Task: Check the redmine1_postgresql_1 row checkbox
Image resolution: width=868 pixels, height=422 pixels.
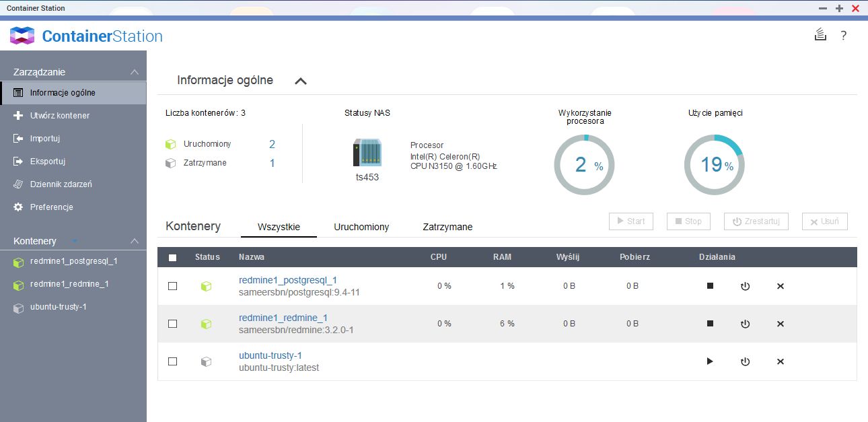Action: tap(172, 286)
